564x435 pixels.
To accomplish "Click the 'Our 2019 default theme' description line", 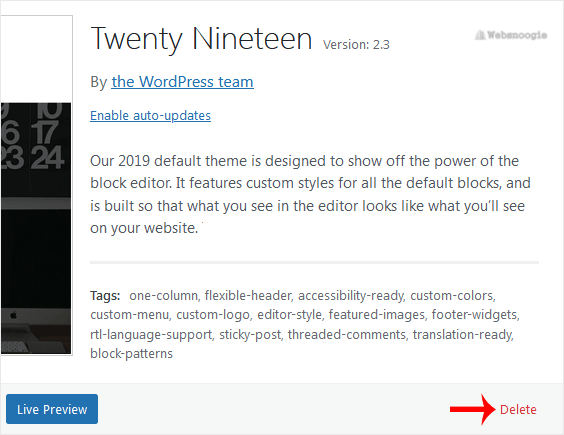I will (304, 161).
